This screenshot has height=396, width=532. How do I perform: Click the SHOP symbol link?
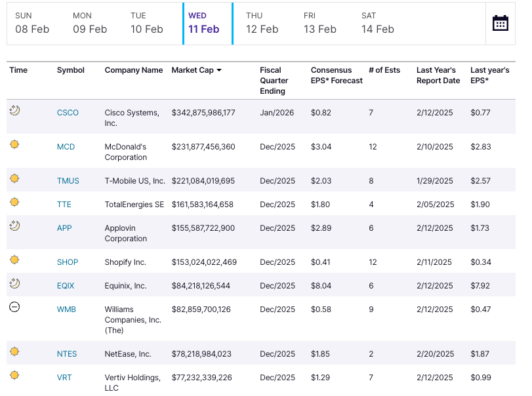click(67, 262)
